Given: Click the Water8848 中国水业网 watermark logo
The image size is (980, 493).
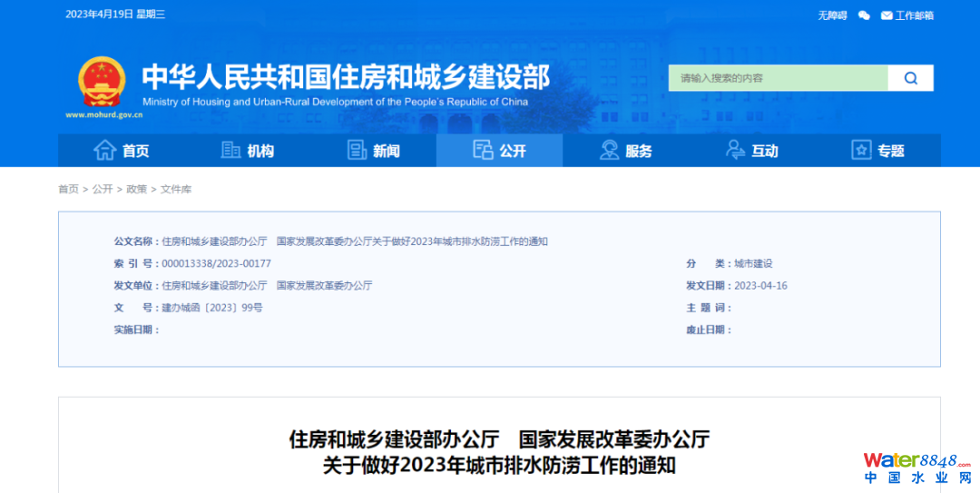Looking at the screenshot, I should [916, 468].
